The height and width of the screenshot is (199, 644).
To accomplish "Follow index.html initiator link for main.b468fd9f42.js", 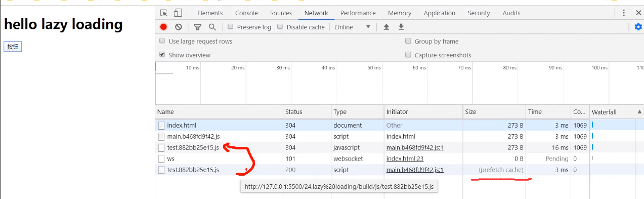I will tap(401, 136).
